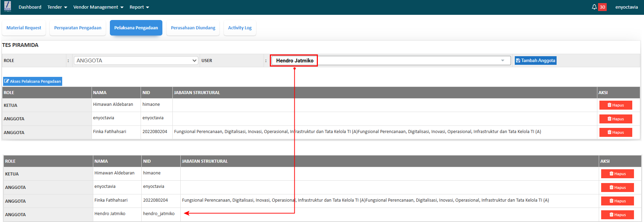Open the notification bell icon
644x222 pixels.
tap(594, 7)
